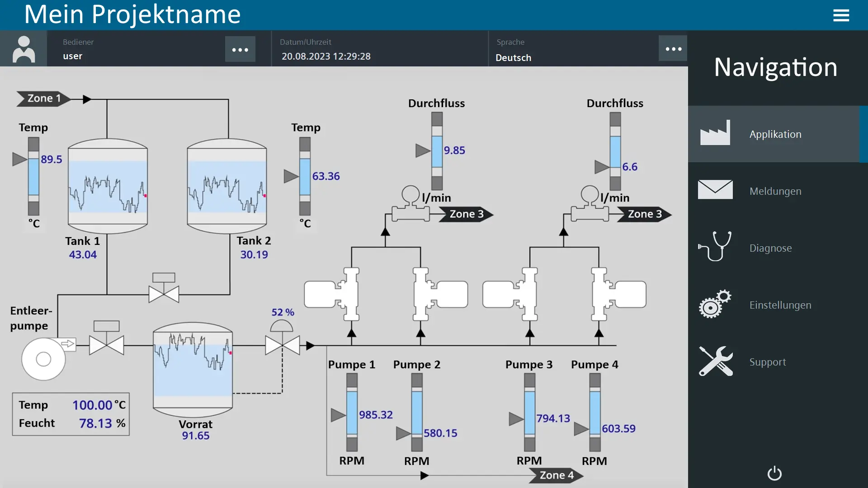Open Meldungen in the navigation
Viewport: 868px width, 488px height.
click(x=778, y=191)
